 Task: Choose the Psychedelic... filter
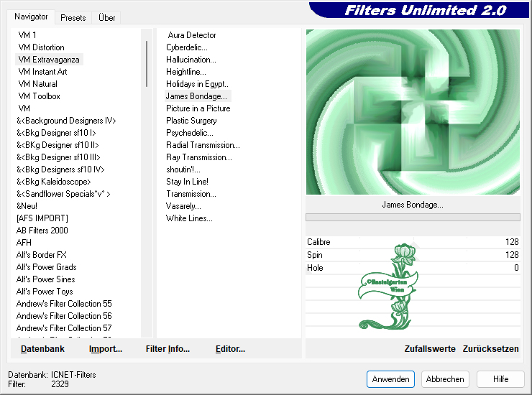pos(190,133)
